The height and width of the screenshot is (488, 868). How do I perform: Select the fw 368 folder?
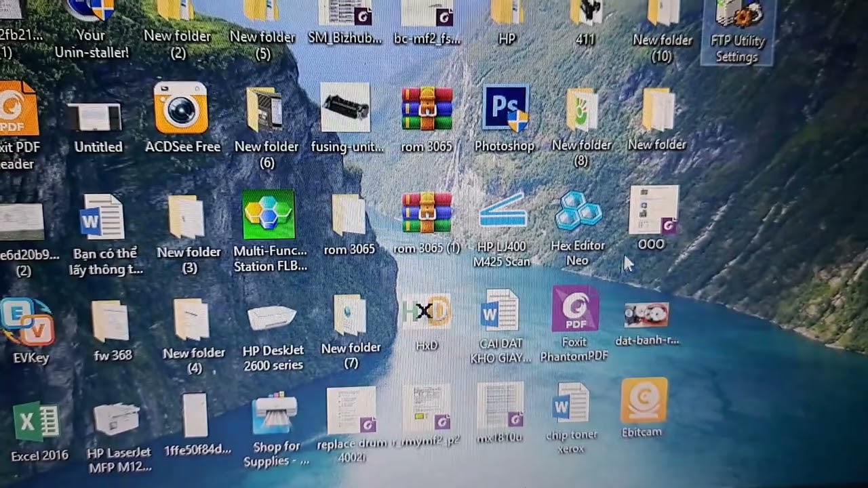(110, 321)
